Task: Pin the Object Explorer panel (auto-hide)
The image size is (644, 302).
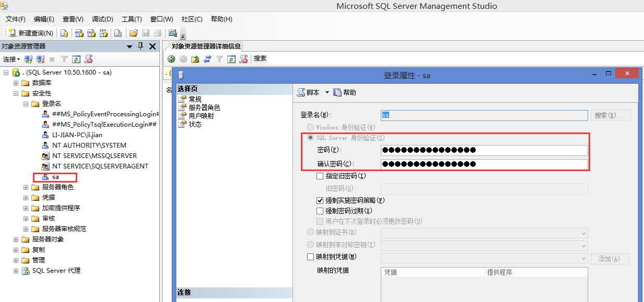Action: click(140, 46)
